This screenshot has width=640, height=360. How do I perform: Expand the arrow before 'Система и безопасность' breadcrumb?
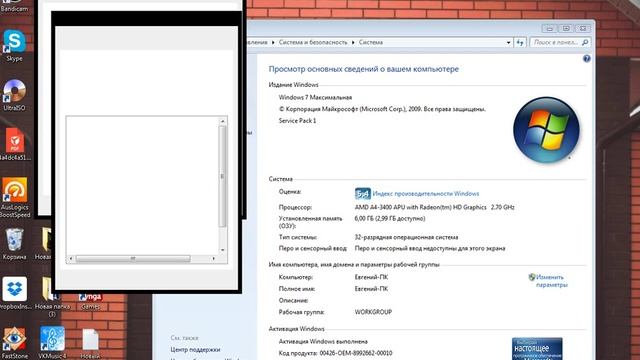pyautogui.click(x=273, y=42)
